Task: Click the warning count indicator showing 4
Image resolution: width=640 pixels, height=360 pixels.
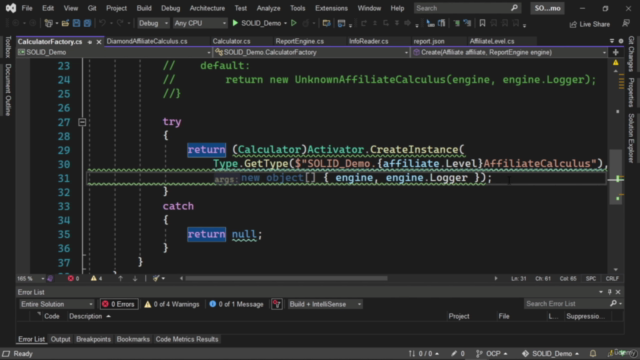Action: click(x=97, y=278)
